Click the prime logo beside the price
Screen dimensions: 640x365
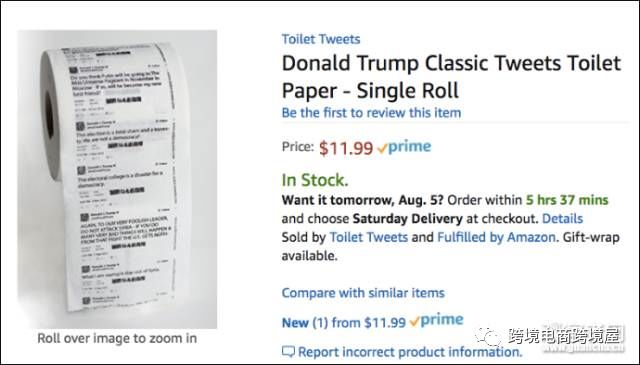404,147
